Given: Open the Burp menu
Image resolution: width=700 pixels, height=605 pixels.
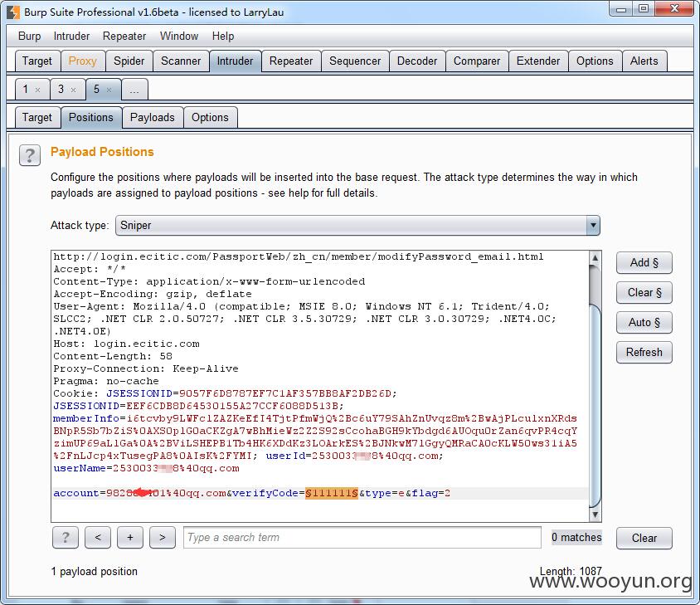Looking at the screenshot, I should click(30, 37).
